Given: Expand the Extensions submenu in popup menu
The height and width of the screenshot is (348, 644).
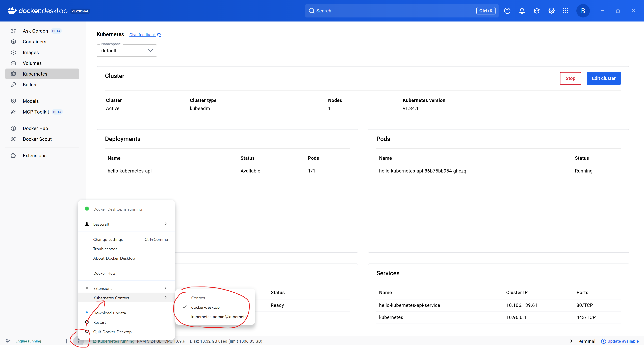Looking at the screenshot, I should pos(126,288).
